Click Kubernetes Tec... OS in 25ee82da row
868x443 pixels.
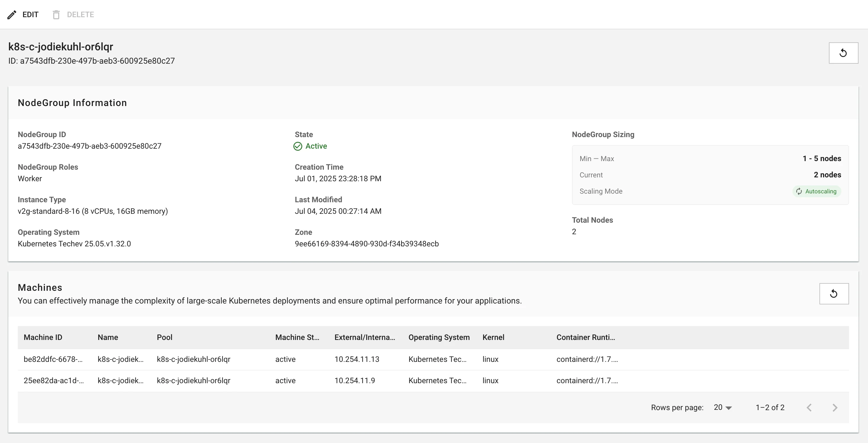point(437,381)
